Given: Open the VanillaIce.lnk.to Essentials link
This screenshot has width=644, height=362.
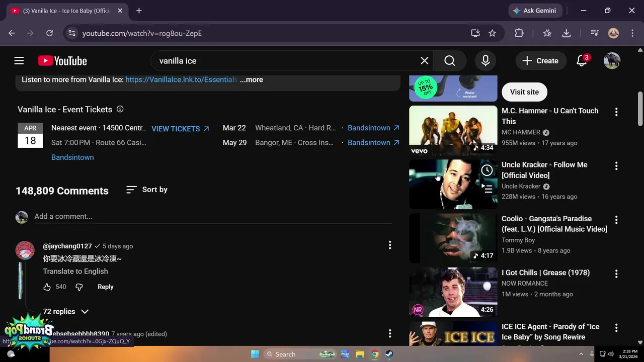Looking at the screenshot, I should tap(181, 79).
